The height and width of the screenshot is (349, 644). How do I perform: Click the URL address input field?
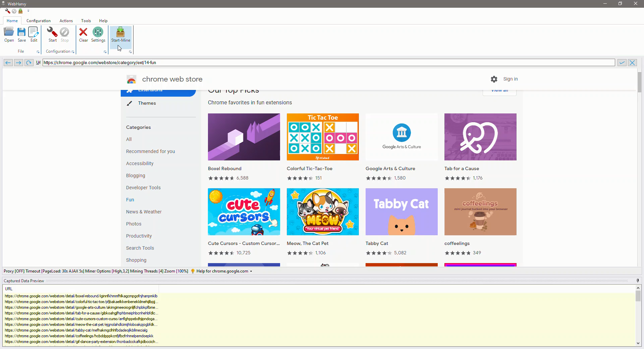329,63
